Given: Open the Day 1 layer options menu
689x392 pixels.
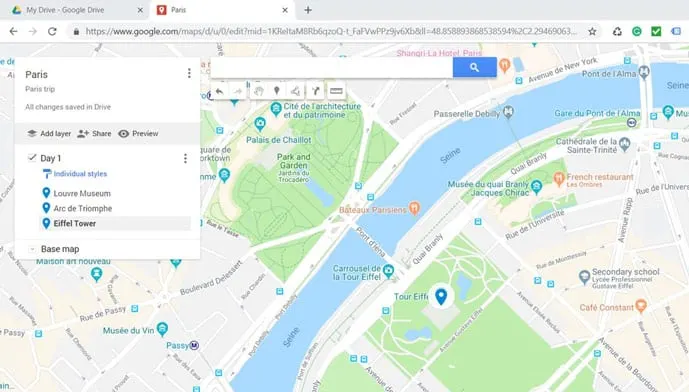Looking at the screenshot, I should point(185,158).
